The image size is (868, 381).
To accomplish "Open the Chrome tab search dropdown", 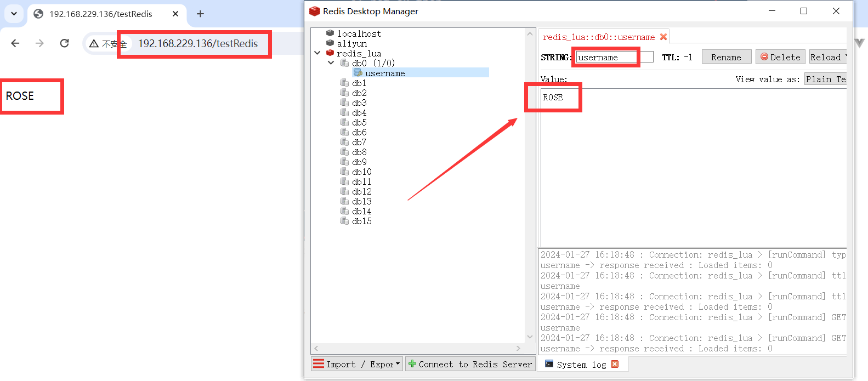I will 14,14.
